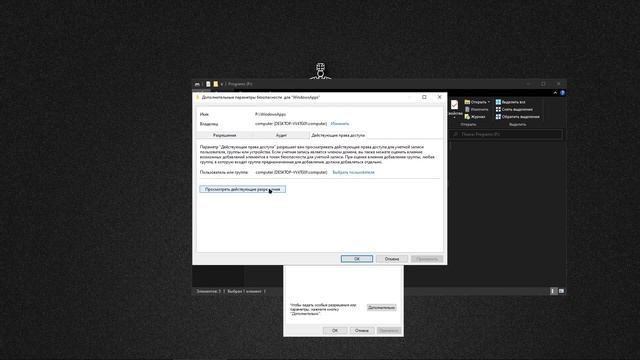Click the Изменить item in the Explorer ribbon

click(x=476, y=109)
